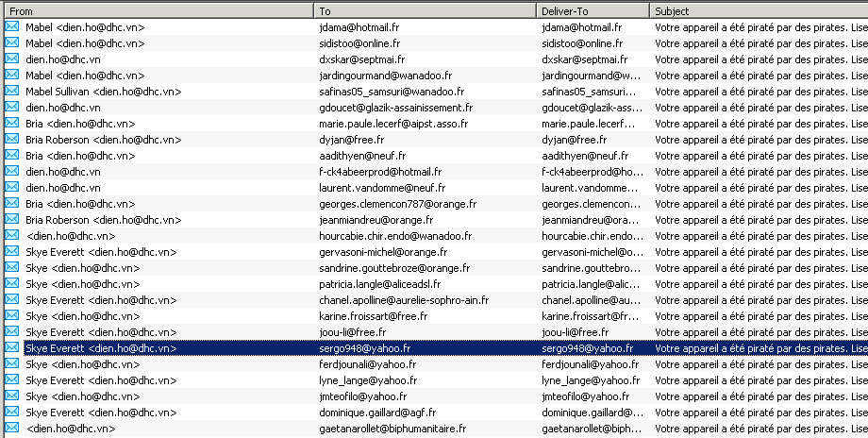Select To cell dxskar@septmai.fr
868x438 pixels.
pos(361,59)
